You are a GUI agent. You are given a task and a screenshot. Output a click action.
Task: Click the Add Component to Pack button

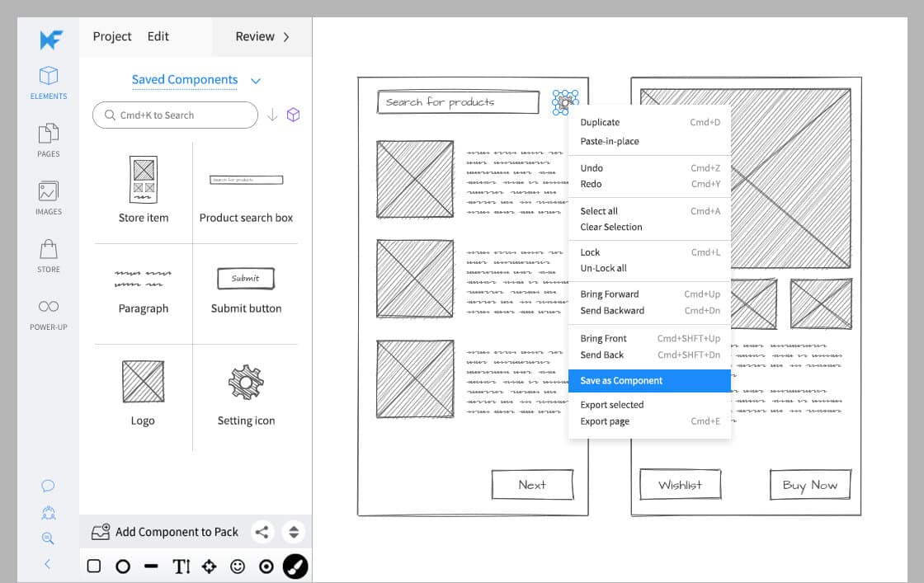click(x=175, y=532)
